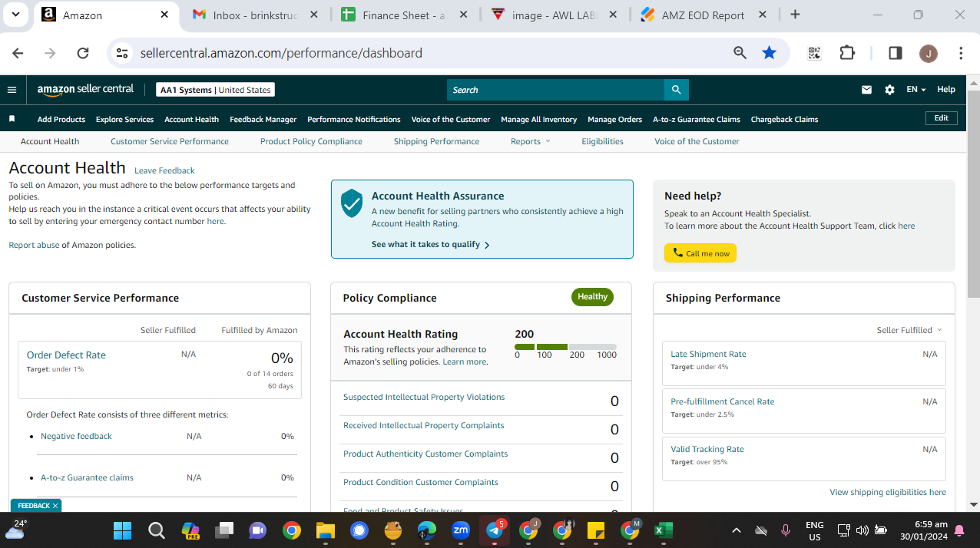Go back to the previous page
The height and width of the screenshot is (548, 980).
click(x=18, y=53)
